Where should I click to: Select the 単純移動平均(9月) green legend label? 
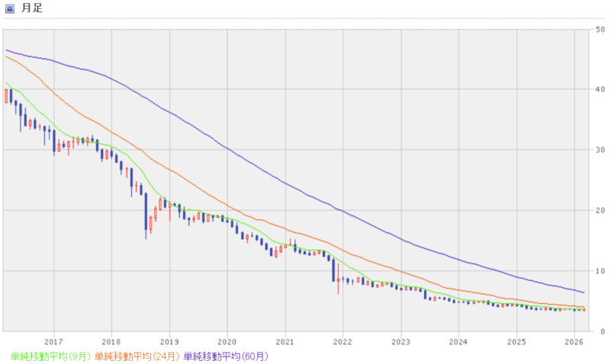pos(51,356)
